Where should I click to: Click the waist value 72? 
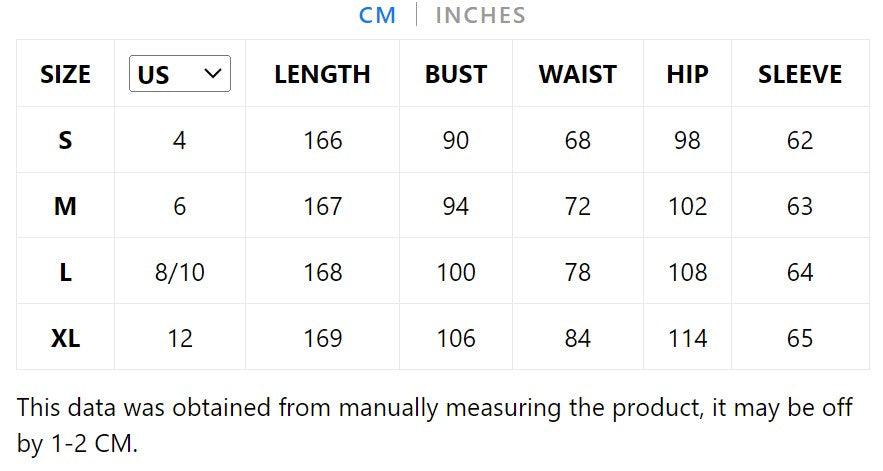[x=577, y=206]
